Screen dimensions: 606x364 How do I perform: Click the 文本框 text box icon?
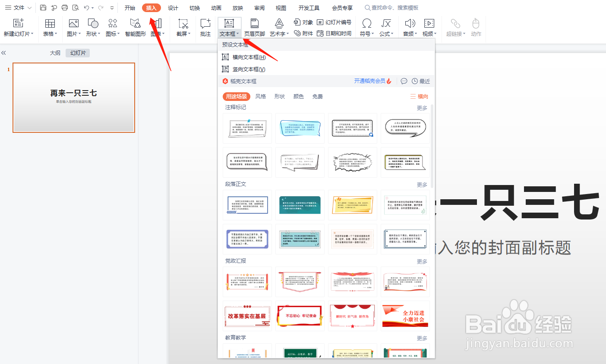coord(229,23)
